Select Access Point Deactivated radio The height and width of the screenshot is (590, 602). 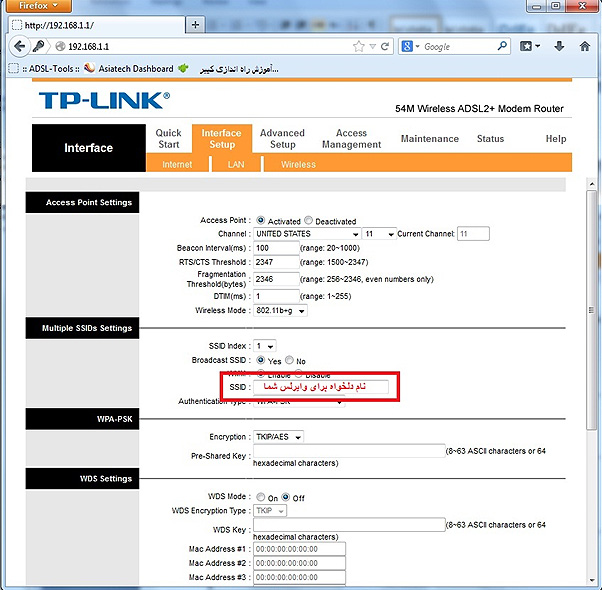click(x=308, y=220)
